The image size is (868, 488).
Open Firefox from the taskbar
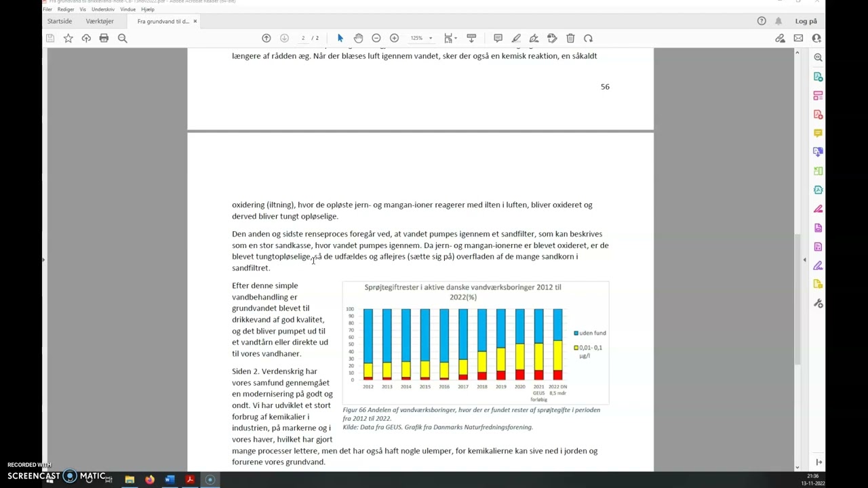pos(150,480)
